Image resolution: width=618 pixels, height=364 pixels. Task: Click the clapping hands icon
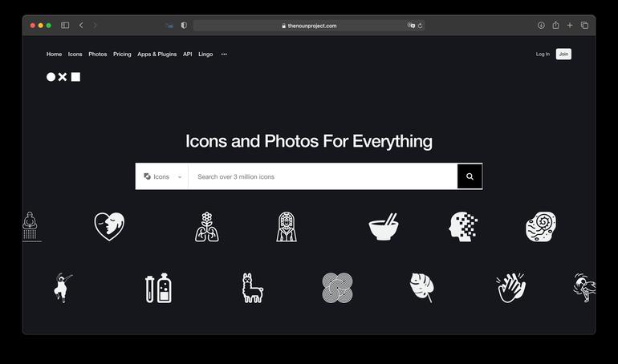tap(511, 288)
